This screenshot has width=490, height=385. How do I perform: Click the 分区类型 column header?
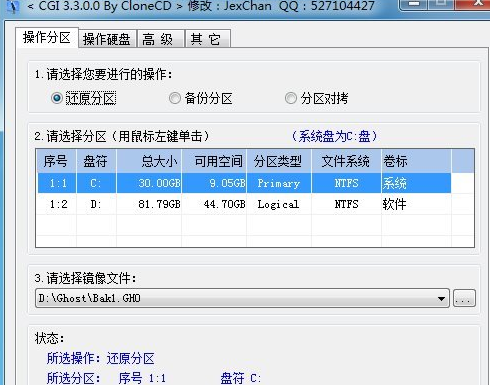tap(279, 161)
